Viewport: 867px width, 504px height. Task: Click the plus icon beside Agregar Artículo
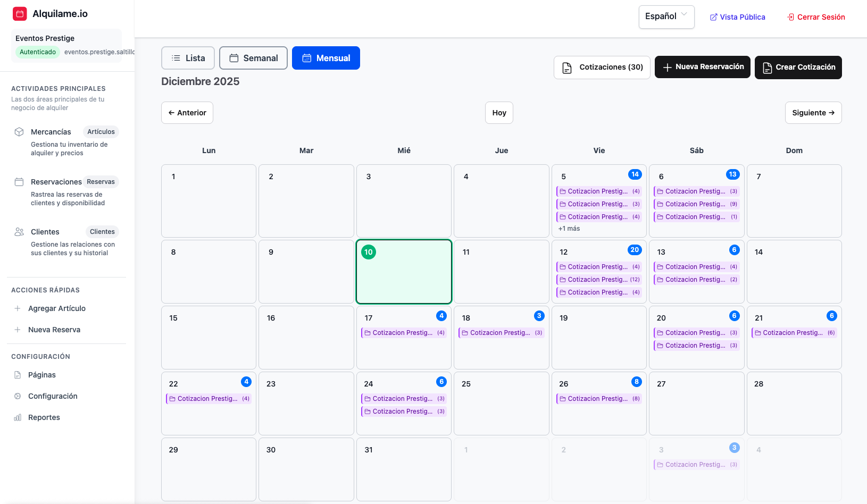pyautogui.click(x=18, y=308)
